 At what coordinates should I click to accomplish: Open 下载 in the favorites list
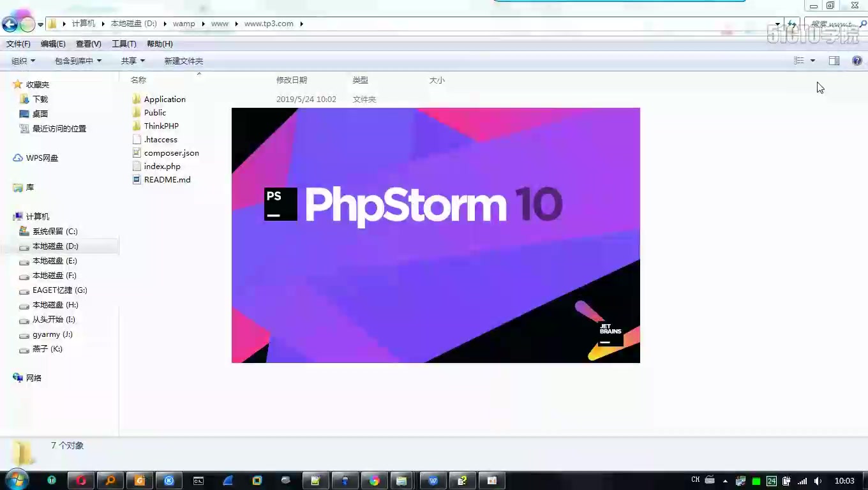pos(40,100)
